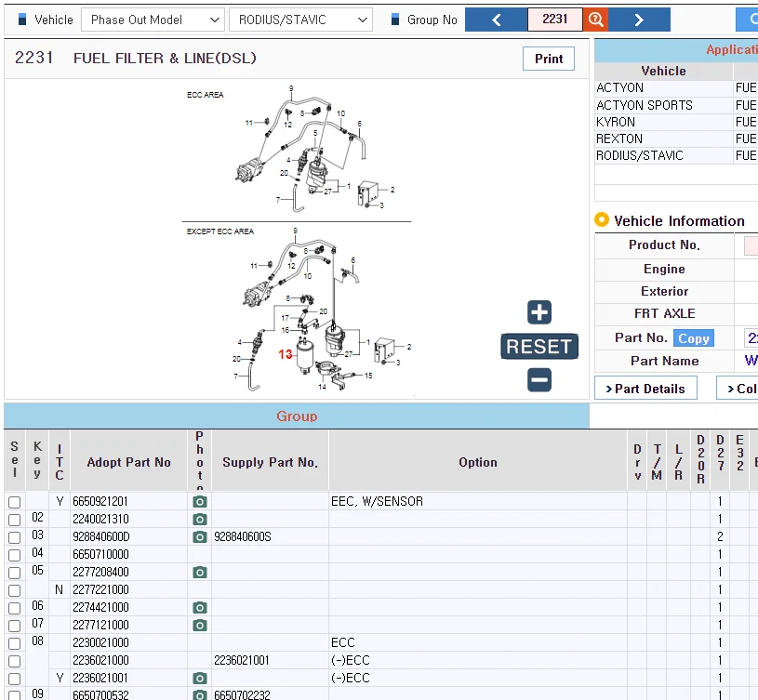This screenshot has height=700, width=758.
Task: Open photo for part 6650921201
Action: pyautogui.click(x=200, y=501)
